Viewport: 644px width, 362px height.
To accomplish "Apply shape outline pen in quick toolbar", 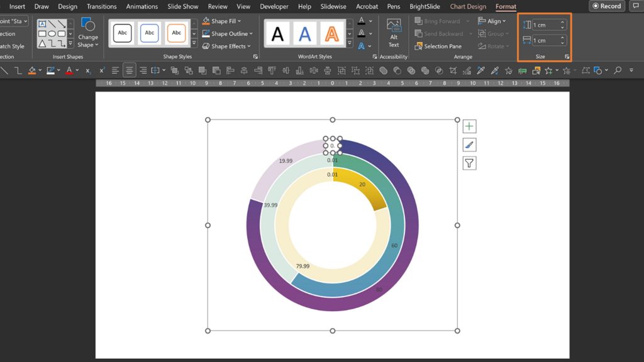I will click(50, 70).
